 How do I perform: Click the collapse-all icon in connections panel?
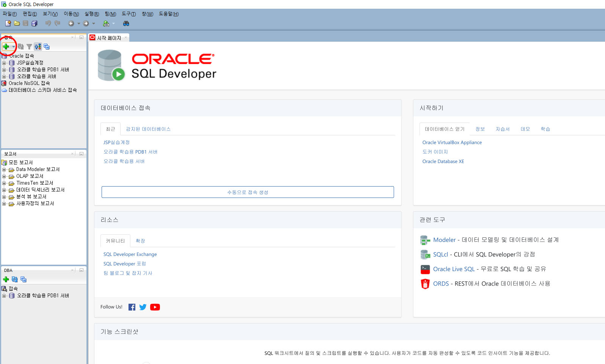click(x=47, y=47)
